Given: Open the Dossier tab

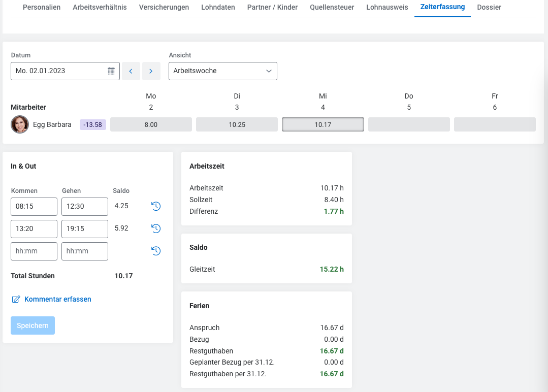Looking at the screenshot, I should point(489,8).
